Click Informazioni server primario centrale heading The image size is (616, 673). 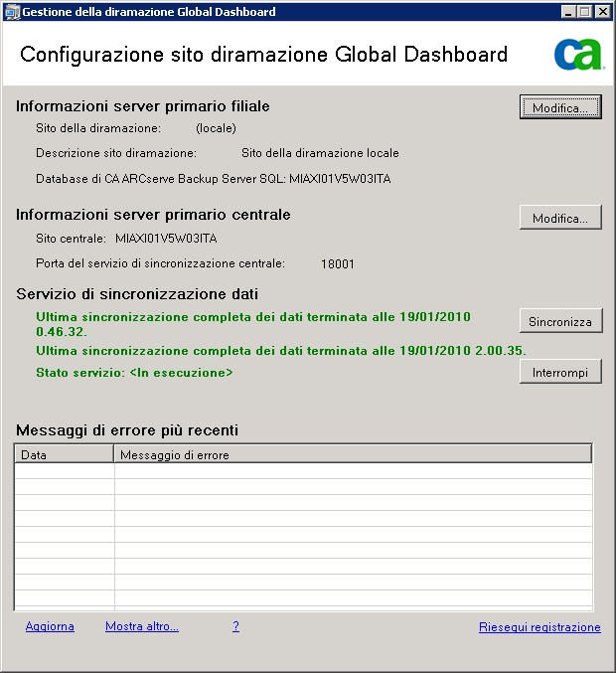click(x=153, y=215)
